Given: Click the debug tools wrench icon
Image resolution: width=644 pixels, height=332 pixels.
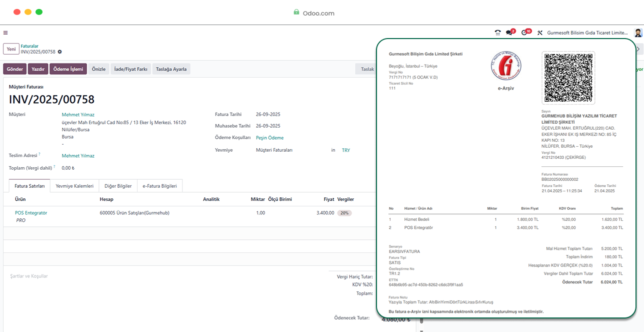Looking at the screenshot, I should point(540,33).
